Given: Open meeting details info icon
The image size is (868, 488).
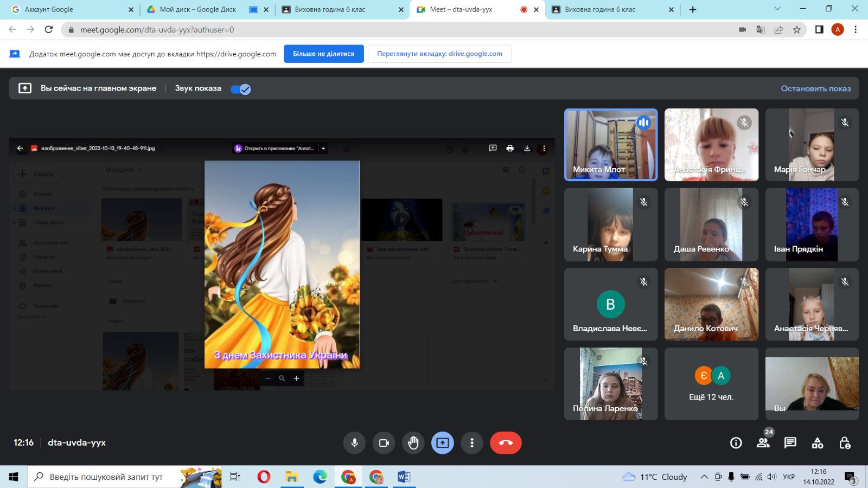Looking at the screenshot, I should click(736, 443).
